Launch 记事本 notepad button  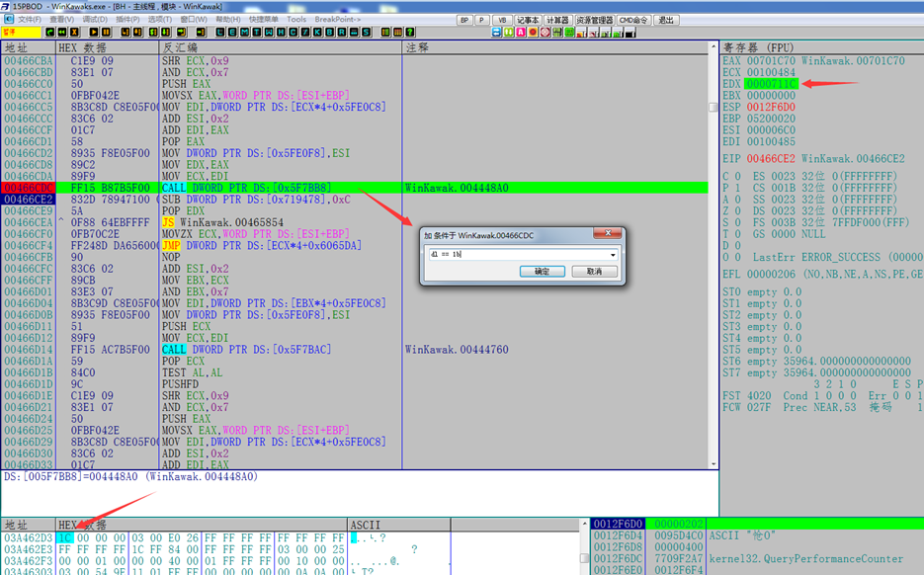[x=528, y=20]
